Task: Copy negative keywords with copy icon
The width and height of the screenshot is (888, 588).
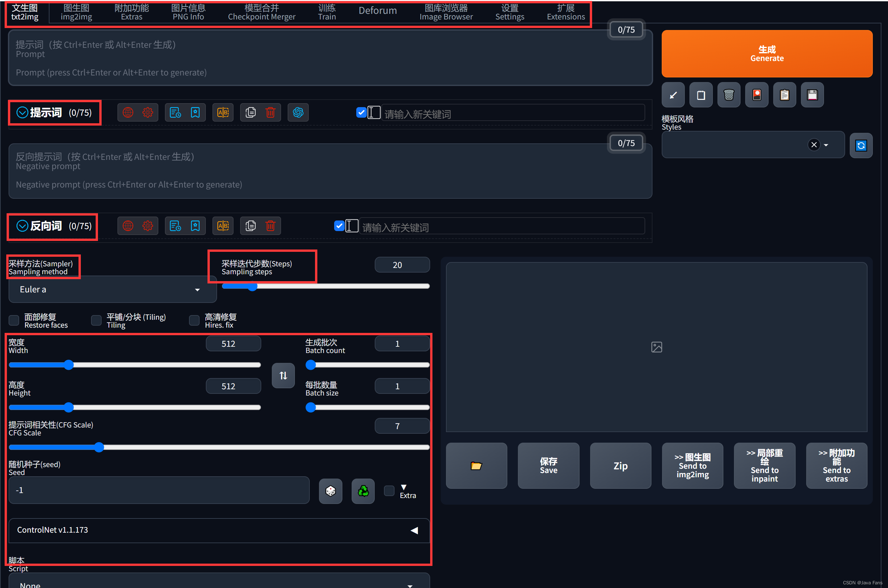Action: (250, 226)
